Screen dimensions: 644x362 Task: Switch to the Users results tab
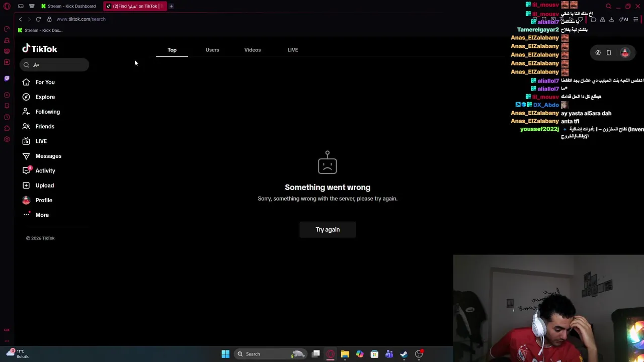pos(212,50)
